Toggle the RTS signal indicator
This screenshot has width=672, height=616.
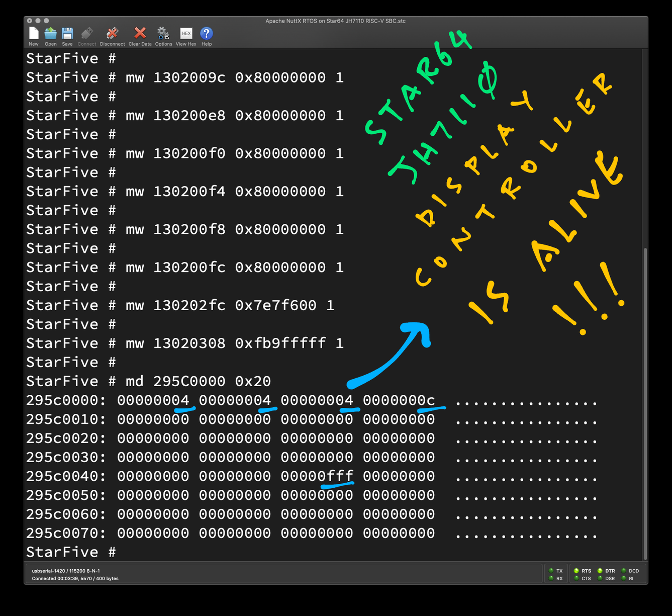577,571
